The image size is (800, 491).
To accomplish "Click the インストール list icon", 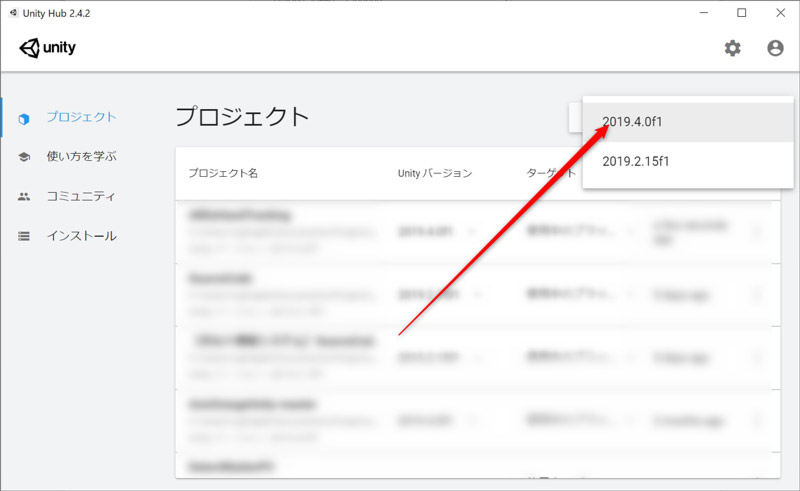I will click(x=24, y=236).
